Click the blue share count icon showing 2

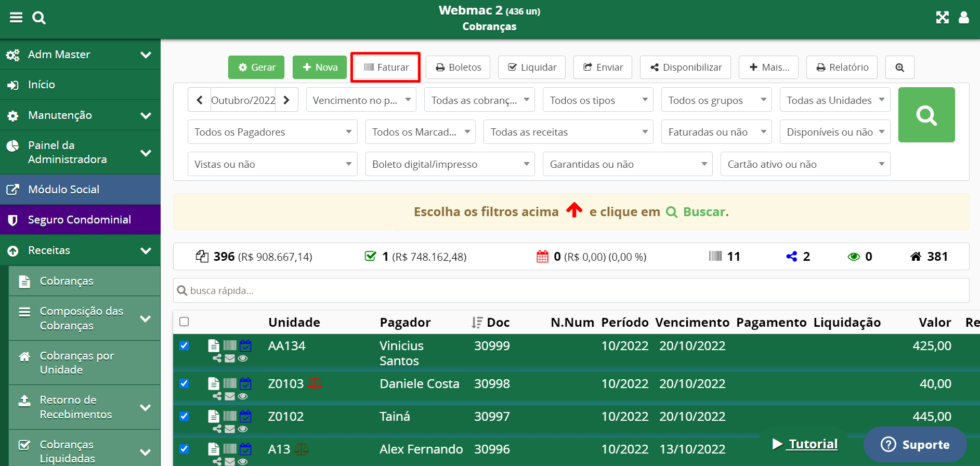[791, 256]
